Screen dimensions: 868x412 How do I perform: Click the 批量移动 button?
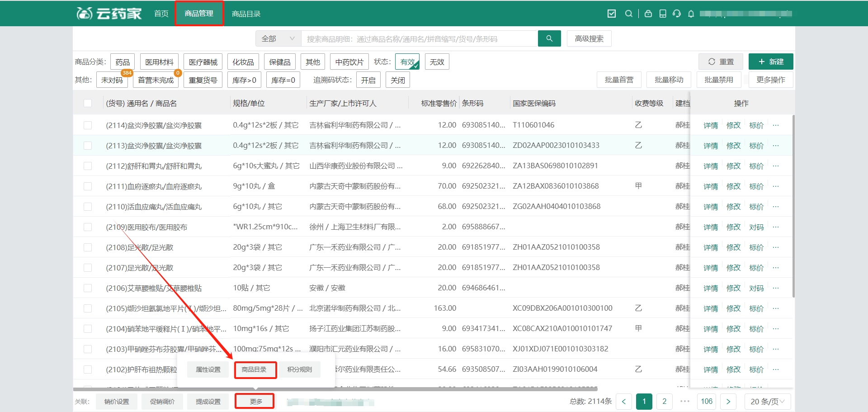669,80
